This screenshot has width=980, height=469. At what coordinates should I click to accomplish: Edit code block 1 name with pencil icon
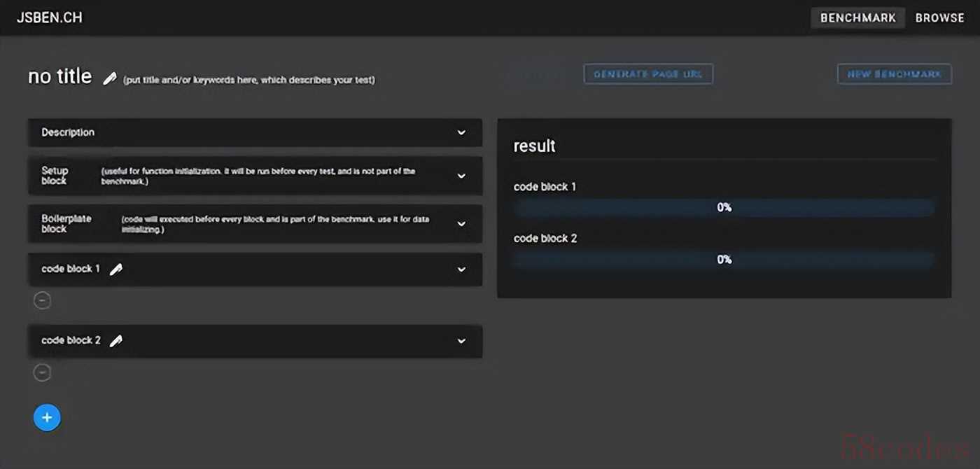pos(116,269)
